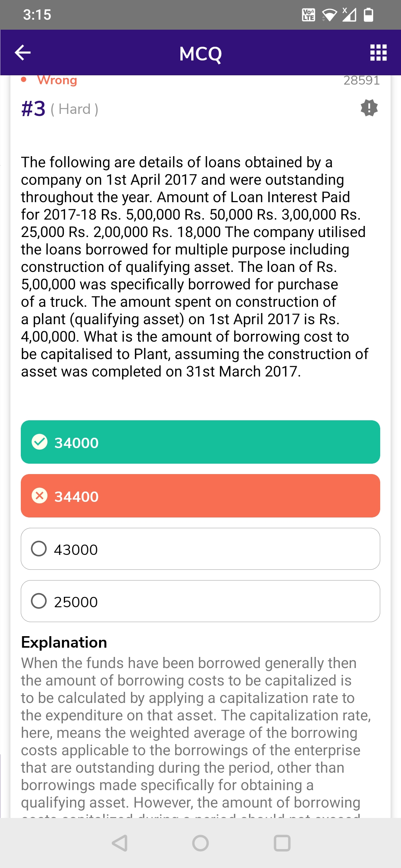Tap the Wi-Fi icon in status bar
Screen dimensions: 401x868
pyautogui.click(x=329, y=15)
